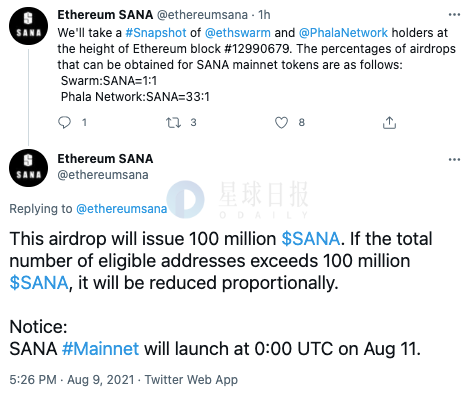Open the @ethereumsana handle under reply name
The height and width of the screenshot is (399, 475).
coord(103,175)
